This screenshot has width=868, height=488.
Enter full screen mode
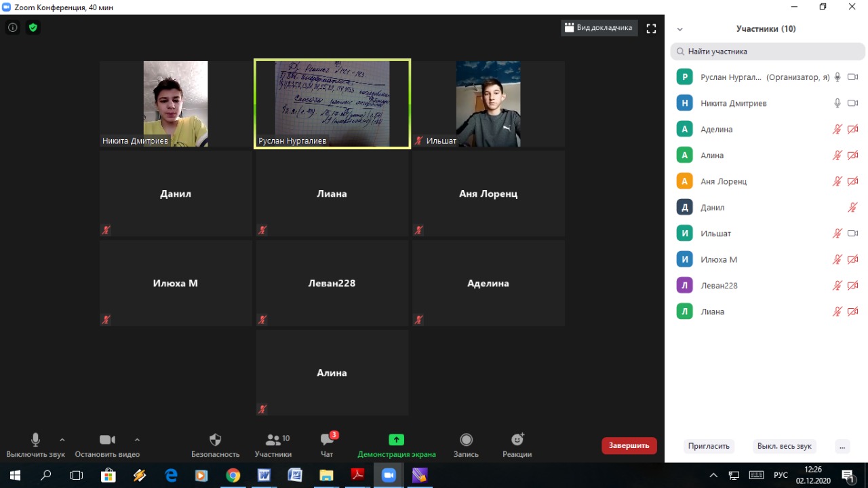coord(651,29)
